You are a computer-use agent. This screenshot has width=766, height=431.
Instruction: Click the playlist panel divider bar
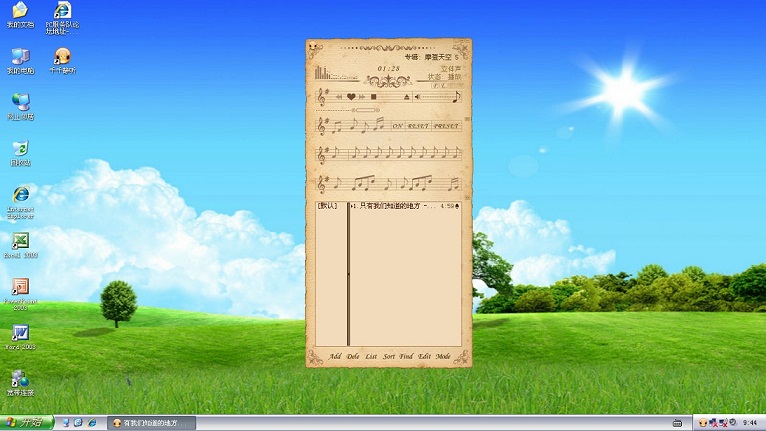point(348,274)
